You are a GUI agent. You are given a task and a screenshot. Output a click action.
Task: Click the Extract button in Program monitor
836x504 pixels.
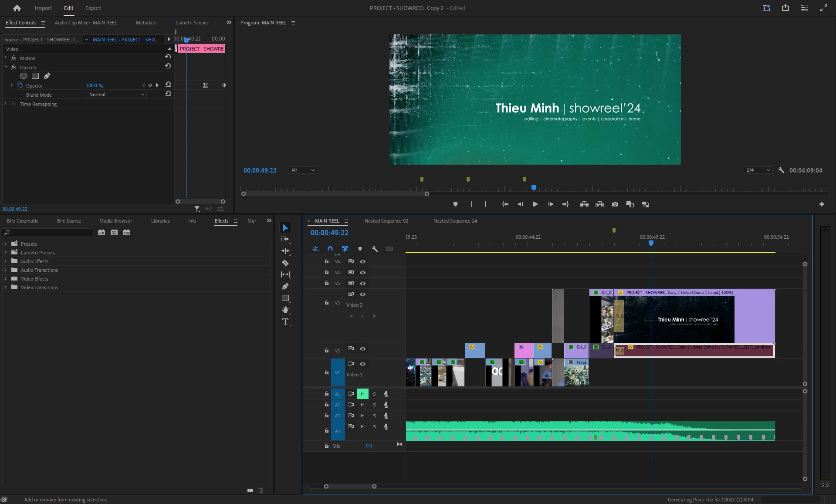pyautogui.click(x=600, y=204)
